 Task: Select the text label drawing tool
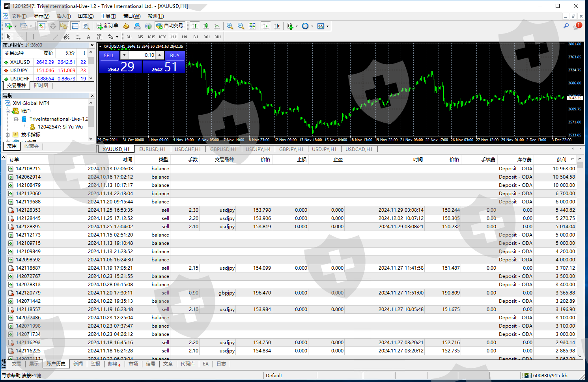88,37
